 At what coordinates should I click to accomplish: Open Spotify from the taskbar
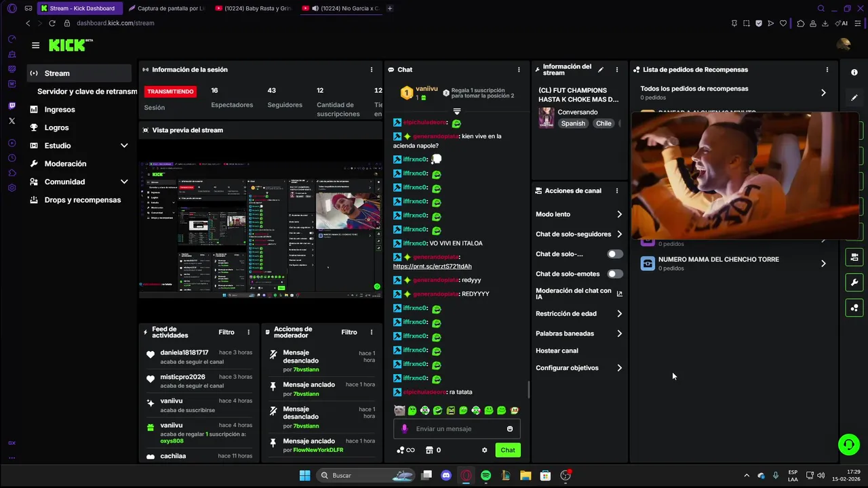tap(486, 476)
